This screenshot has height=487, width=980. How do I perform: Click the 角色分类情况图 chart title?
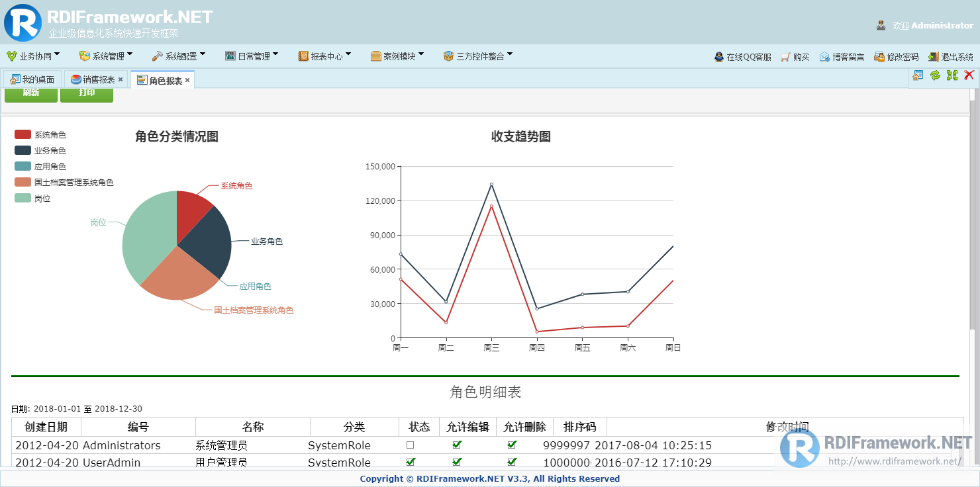[177, 137]
